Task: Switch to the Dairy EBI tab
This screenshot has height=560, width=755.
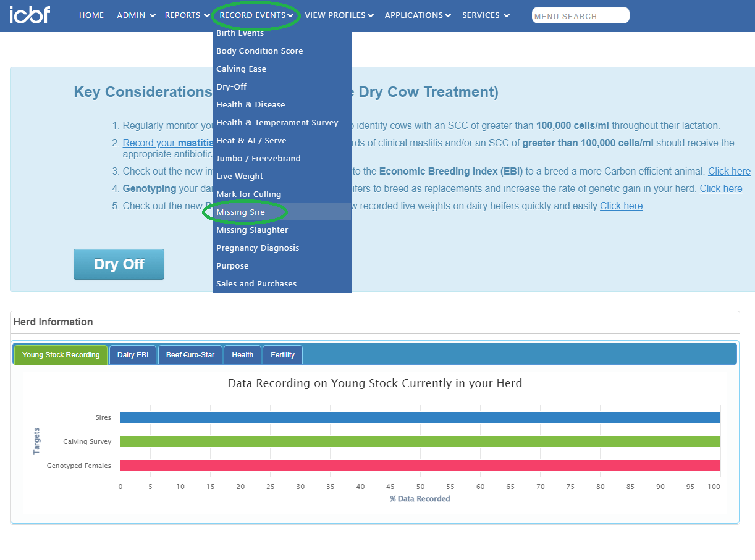Action: 133,355
